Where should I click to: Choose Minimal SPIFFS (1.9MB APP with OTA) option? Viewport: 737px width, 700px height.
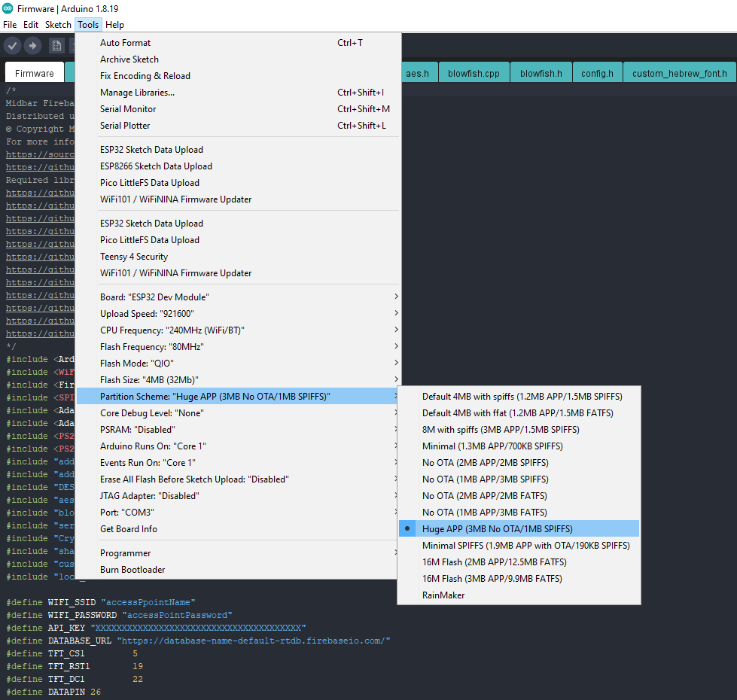(x=519, y=546)
